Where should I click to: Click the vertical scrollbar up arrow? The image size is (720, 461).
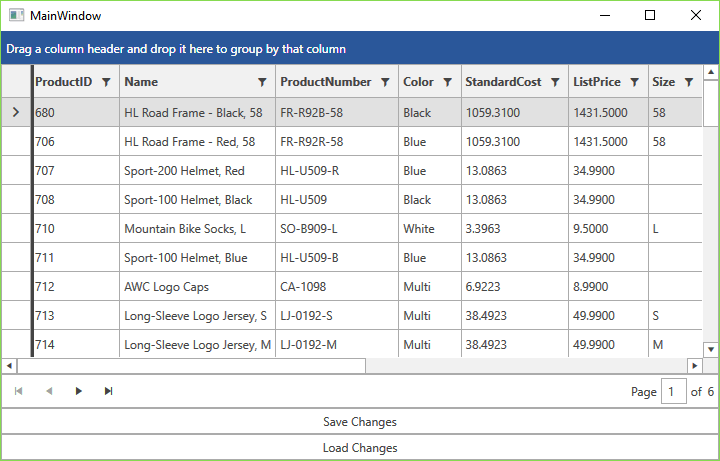(711, 72)
